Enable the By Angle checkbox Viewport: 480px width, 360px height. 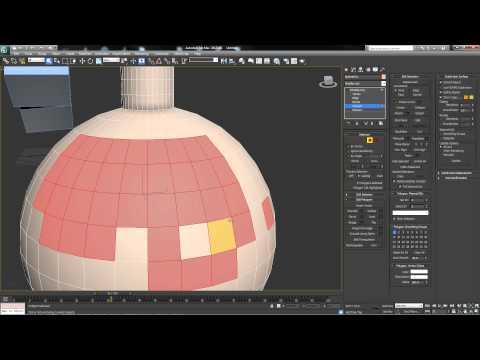[x=349, y=156]
